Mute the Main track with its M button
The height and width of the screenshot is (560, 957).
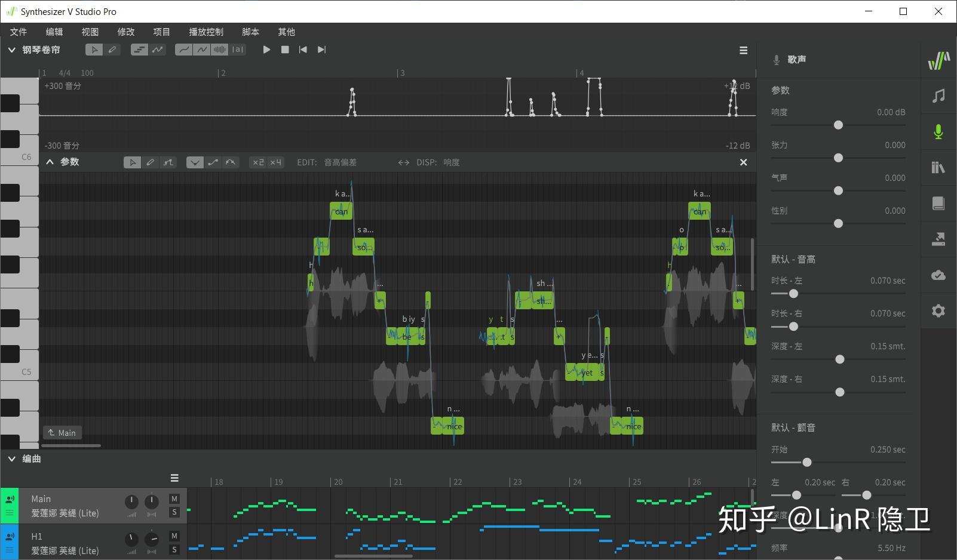(x=174, y=498)
